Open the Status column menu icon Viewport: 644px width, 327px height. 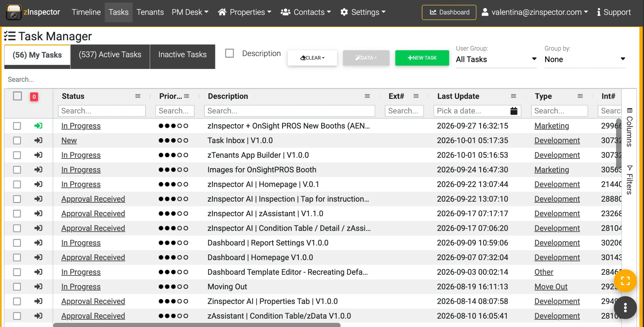[138, 96]
